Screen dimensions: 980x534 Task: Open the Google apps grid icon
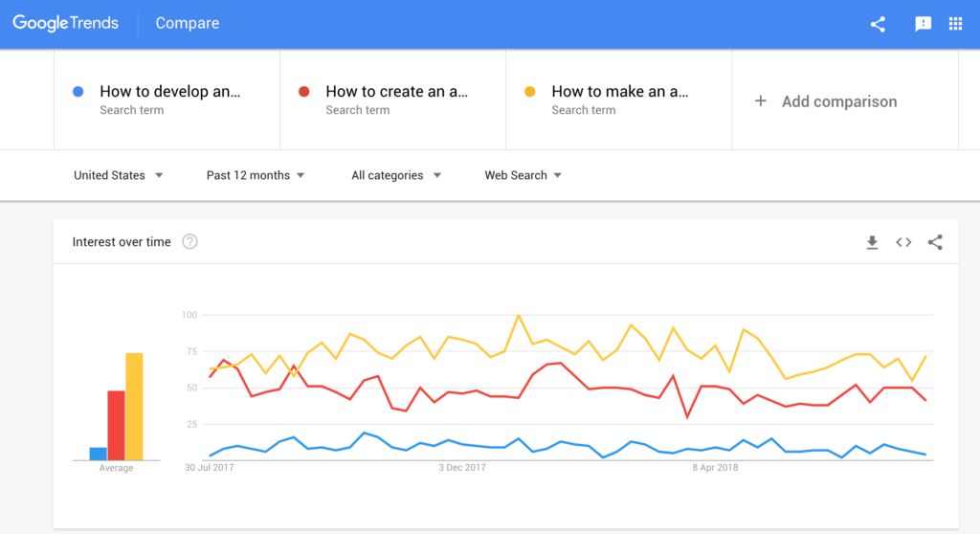pos(955,24)
